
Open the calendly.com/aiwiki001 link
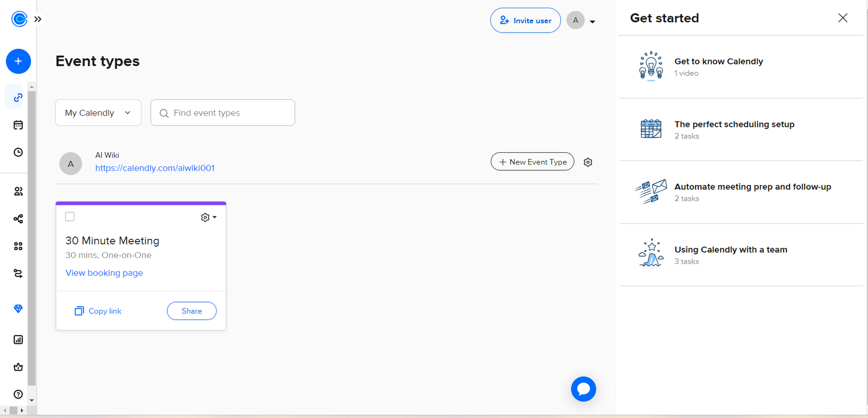pyautogui.click(x=155, y=168)
